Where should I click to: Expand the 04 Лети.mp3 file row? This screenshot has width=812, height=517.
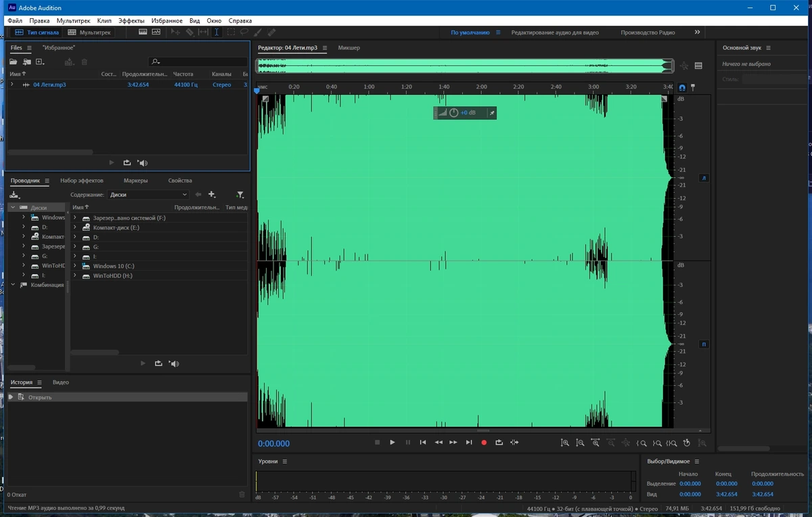[12, 85]
